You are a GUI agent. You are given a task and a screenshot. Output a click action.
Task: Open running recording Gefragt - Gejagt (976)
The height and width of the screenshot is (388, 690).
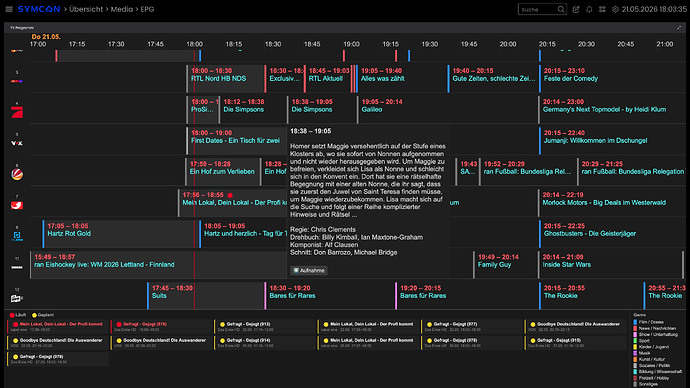point(161,326)
